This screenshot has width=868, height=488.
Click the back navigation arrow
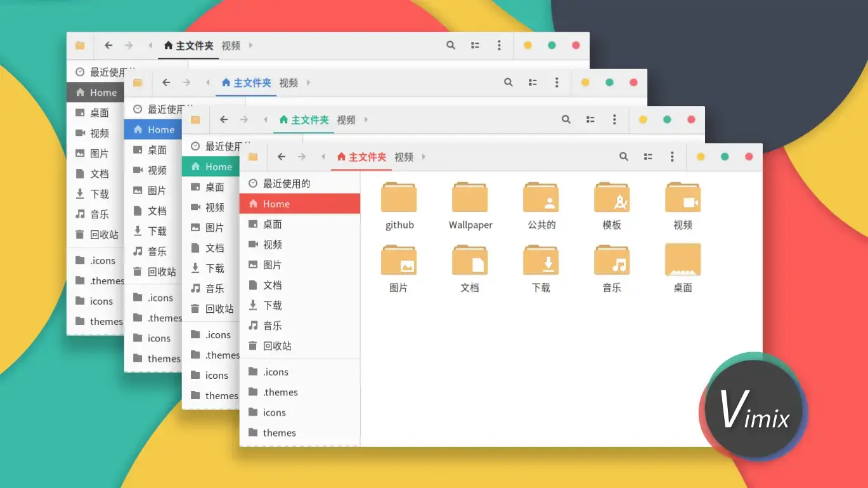coord(282,156)
